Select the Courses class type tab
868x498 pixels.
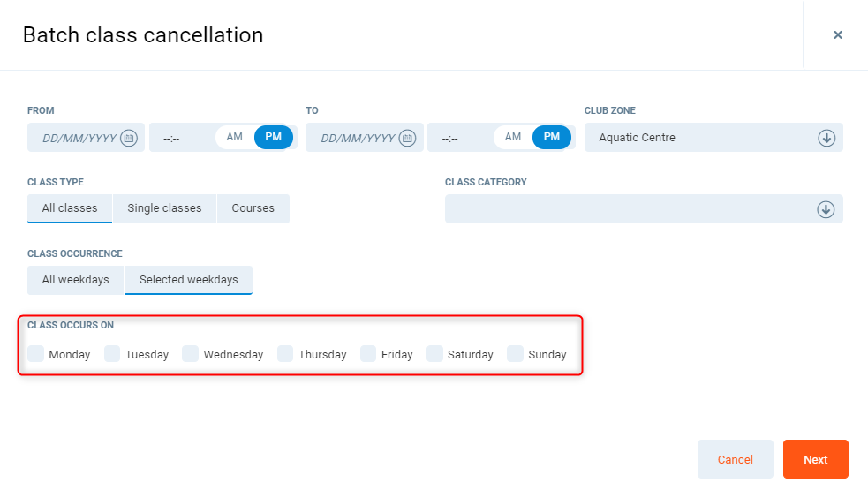253,208
